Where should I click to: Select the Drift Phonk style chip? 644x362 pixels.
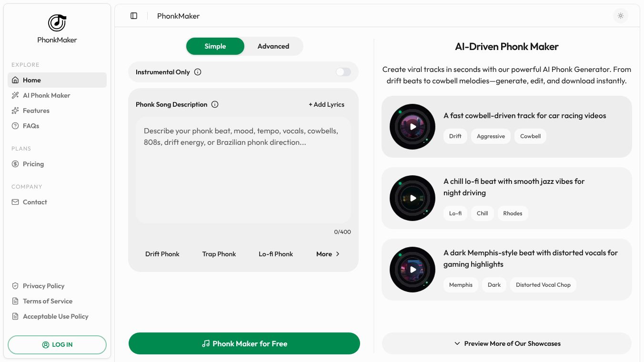pyautogui.click(x=162, y=254)
